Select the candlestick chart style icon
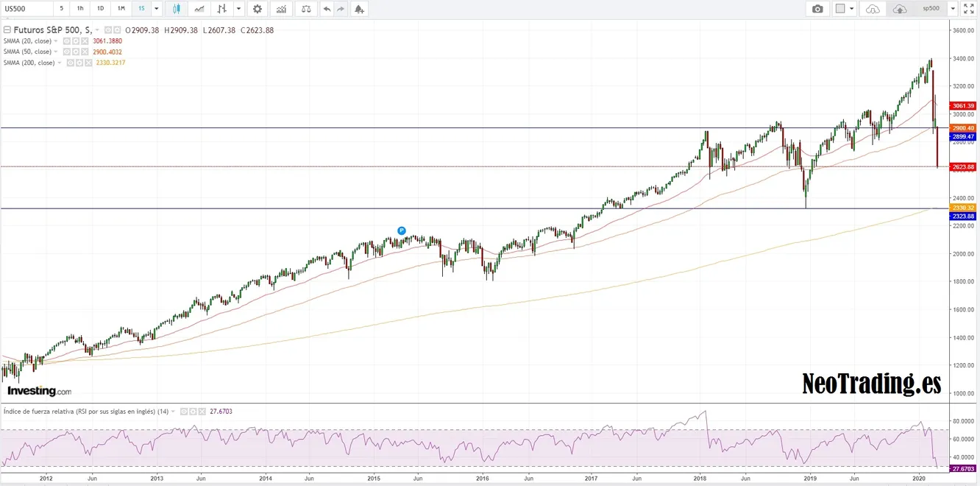This screenshot has width=980, height=486. (x=177, y=9)
